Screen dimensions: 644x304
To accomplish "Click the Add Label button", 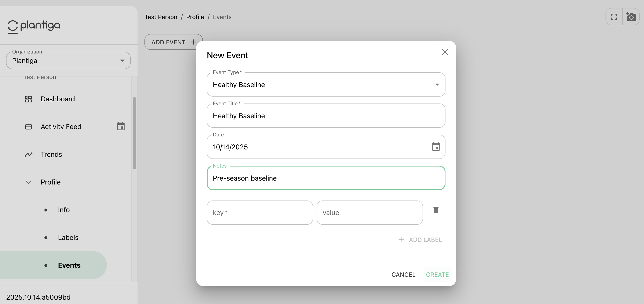I will point(420,240).
